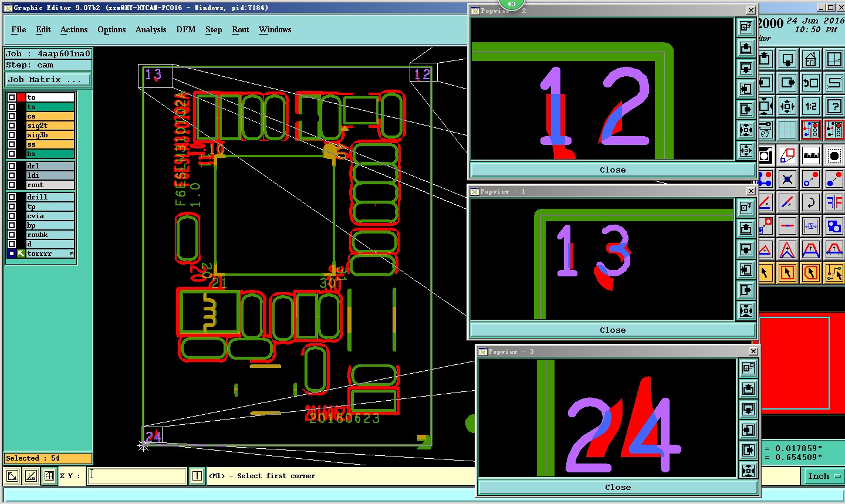The height and width of the screenshot is (504, 845).
Task: Open the File menu
Action: 19,29
